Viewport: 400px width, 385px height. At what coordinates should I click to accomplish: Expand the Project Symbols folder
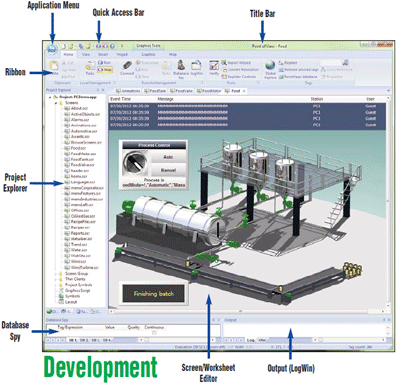point(56,285)
